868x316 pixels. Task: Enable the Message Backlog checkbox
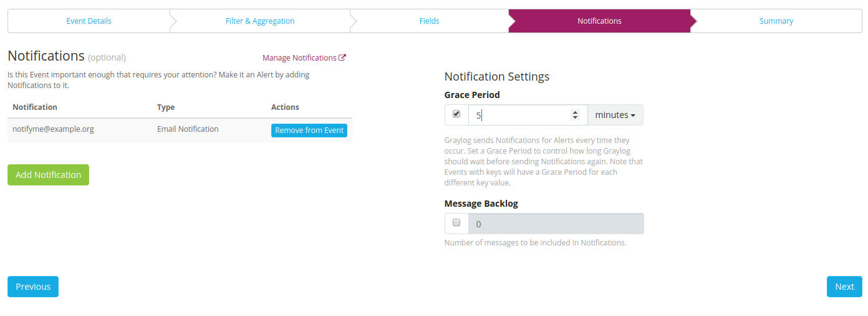[456, 222]
